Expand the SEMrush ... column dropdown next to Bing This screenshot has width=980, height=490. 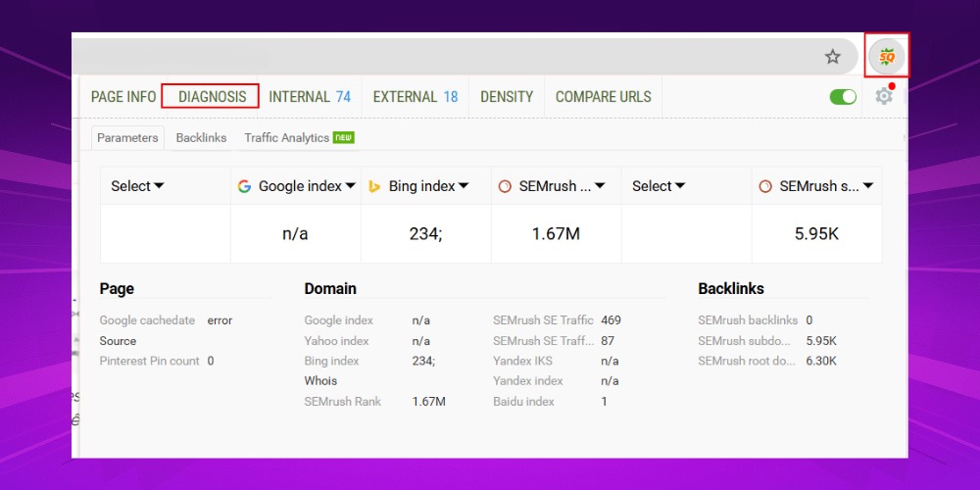[562, 185]
